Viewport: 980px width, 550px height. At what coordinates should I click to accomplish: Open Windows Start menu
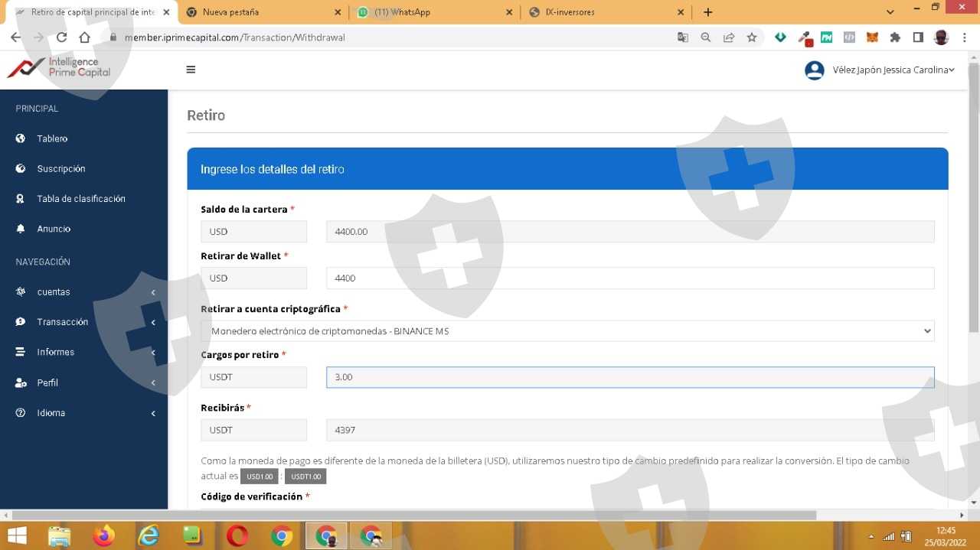[17, 535]
